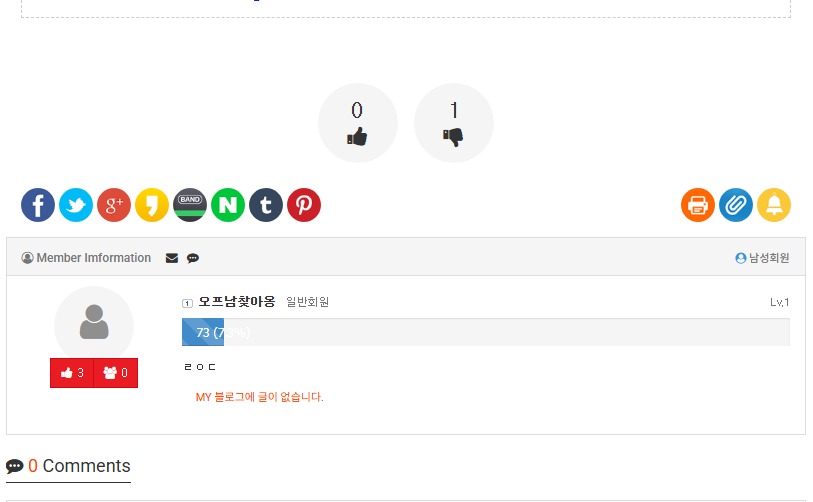Print this post with printer icon
Screen dimensions: 813x502
(698, 205)
